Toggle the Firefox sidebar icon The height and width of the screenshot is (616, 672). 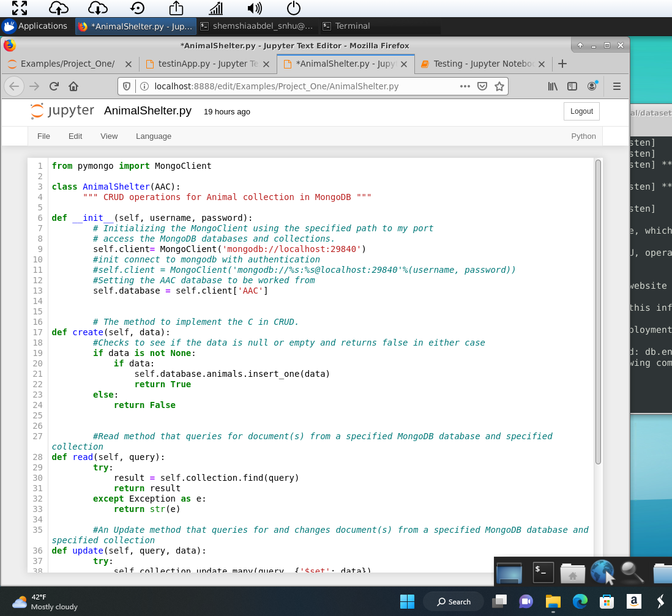coord(572,86)
